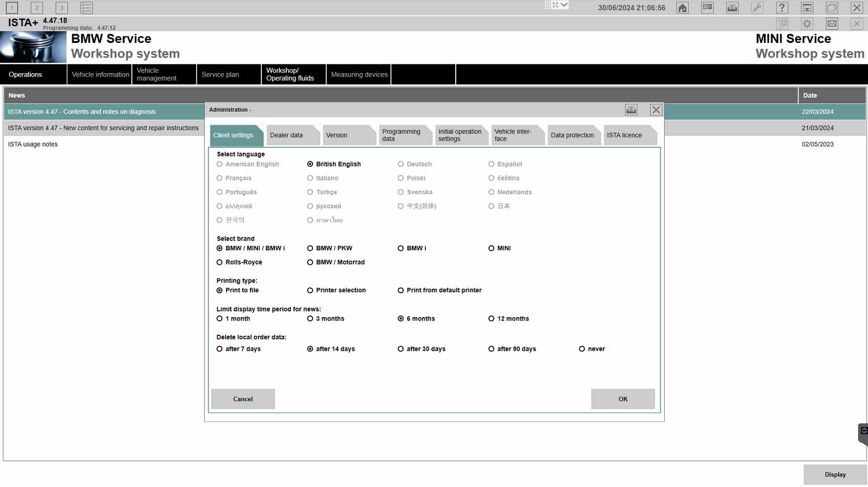This screenshot has width=868, height=487.
Task: Print the Administration dialog via its printer icon
Action: coord(631,110)
